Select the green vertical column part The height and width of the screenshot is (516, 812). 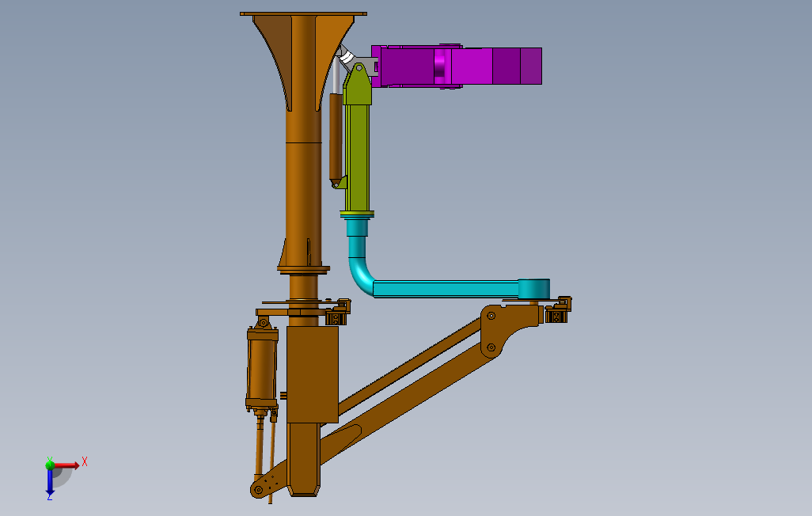pos(357,140)
